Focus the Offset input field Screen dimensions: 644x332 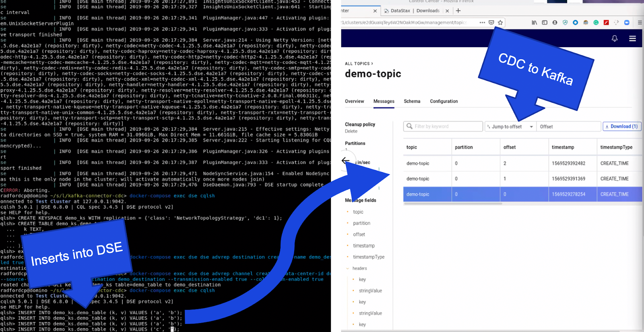569,127
